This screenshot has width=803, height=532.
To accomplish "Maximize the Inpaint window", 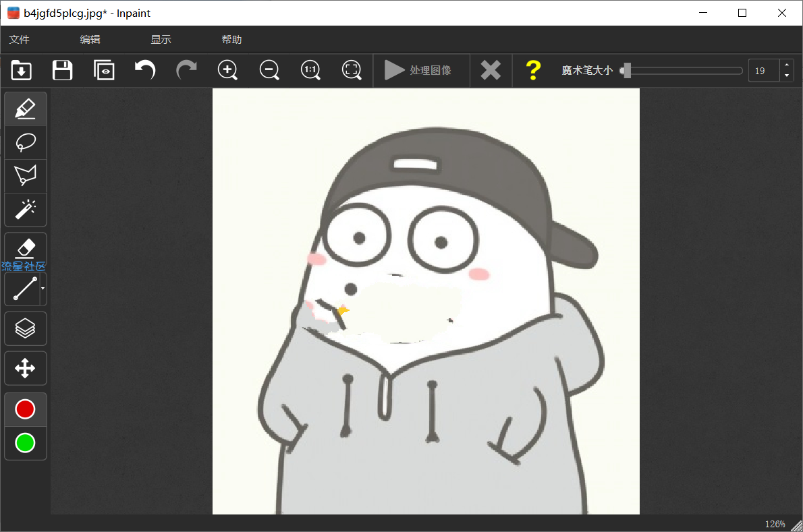I will [x=742, y=13].
